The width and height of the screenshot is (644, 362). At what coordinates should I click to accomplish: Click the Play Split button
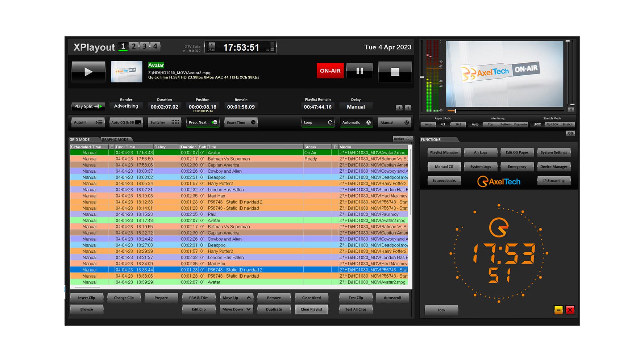coord(88,106)
